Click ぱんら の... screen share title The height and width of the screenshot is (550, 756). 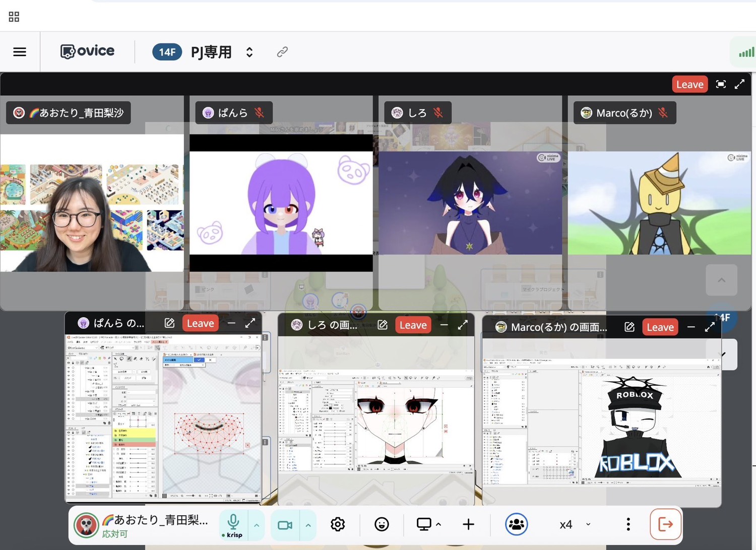(x=119, y=323)
